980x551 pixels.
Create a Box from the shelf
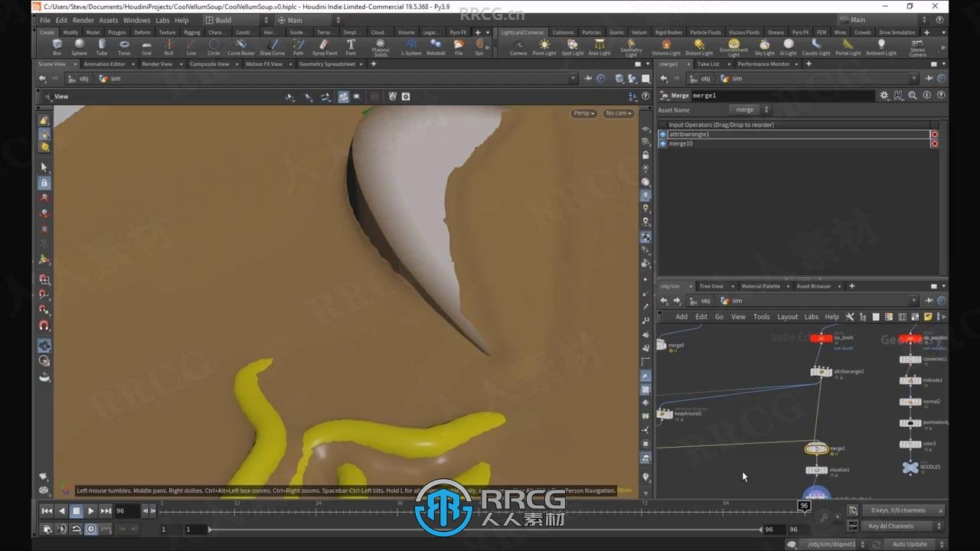[57, 47]
